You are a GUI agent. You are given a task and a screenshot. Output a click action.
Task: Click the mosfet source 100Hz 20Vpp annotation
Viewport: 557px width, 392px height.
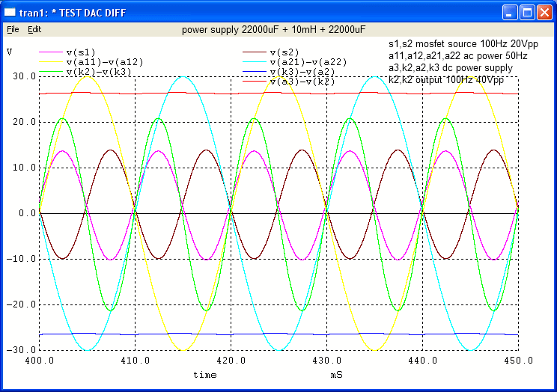(x=458, y=44)
